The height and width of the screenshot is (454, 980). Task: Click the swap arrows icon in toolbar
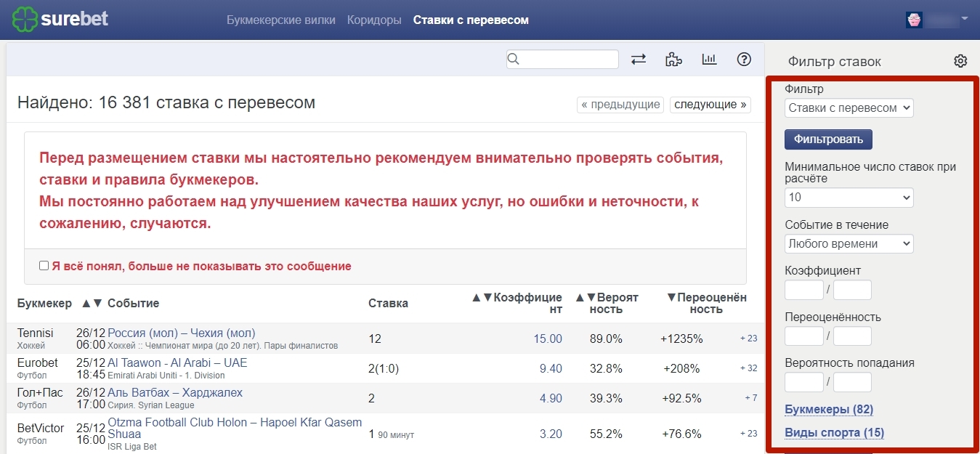pos(639,60)
